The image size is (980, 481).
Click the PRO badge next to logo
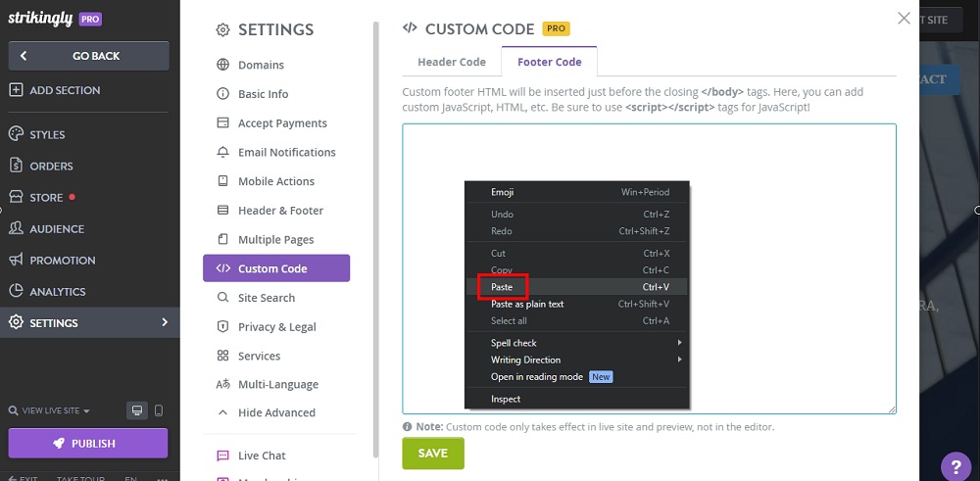click(90, 20)
